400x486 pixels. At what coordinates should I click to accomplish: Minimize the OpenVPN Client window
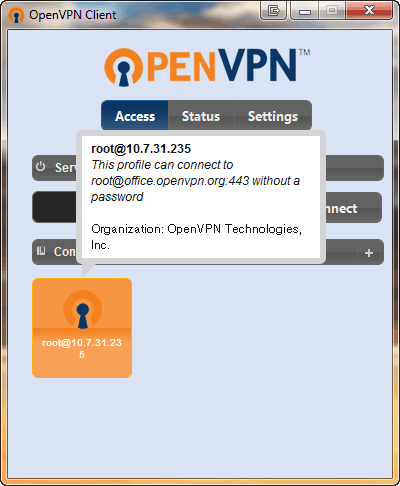(x=305, y=11)
